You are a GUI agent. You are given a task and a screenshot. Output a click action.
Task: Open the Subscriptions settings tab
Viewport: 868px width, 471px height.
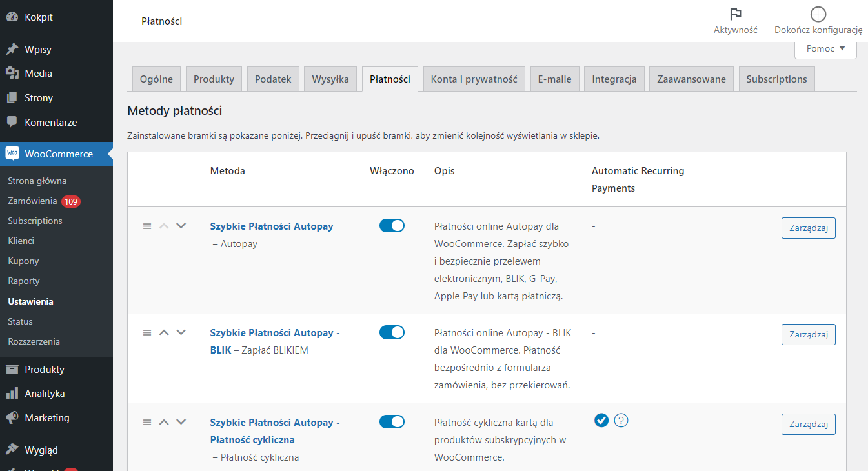click(x=777, y=79)
